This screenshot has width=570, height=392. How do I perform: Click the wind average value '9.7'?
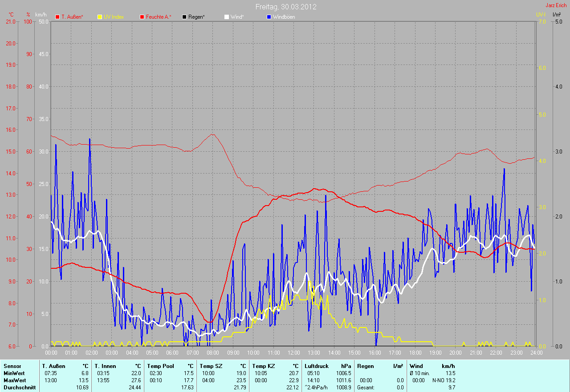click(x=452, y=388)
